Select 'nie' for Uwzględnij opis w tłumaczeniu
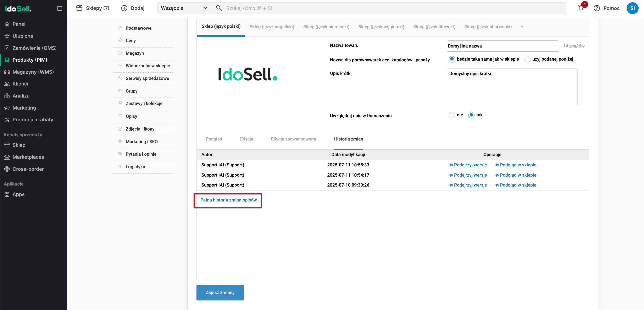Image resolution: width=644 pixels, height=310 pixels. coord(451,115)
